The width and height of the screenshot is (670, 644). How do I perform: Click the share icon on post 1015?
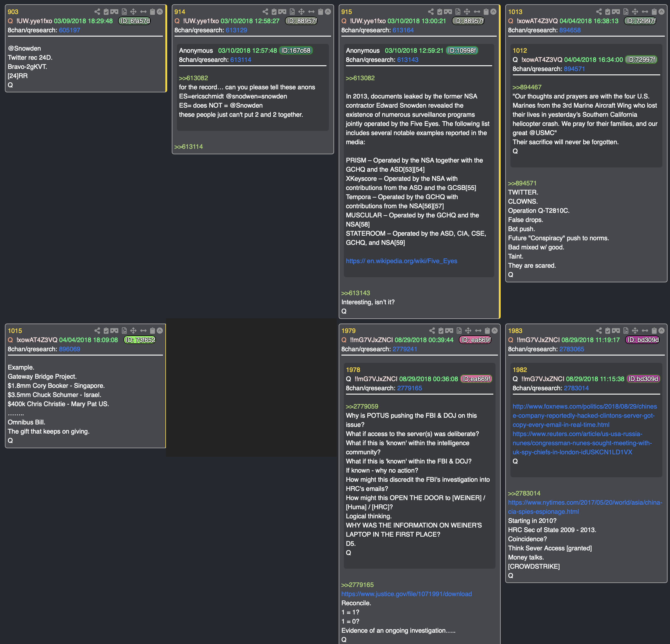tap(97, 331)
